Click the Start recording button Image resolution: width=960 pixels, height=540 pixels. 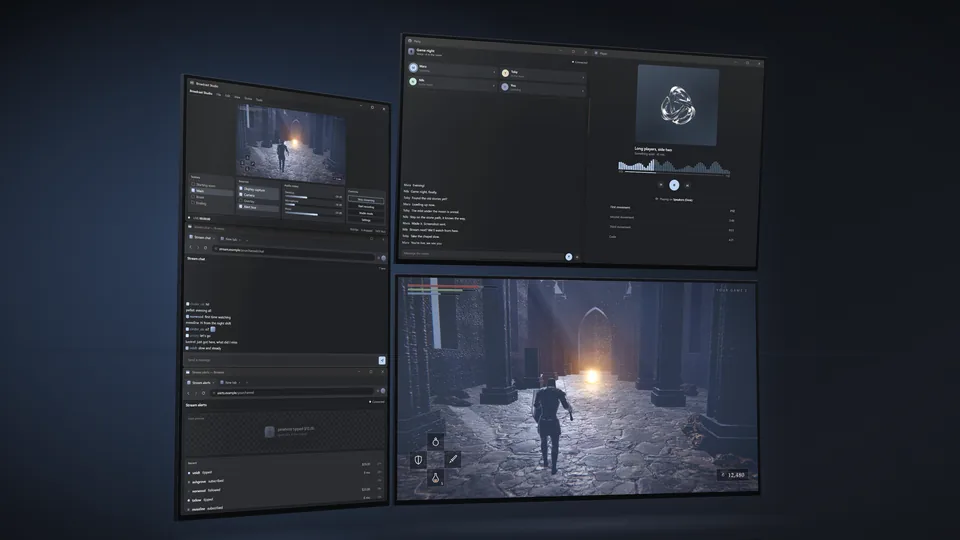tap(366, 206)
